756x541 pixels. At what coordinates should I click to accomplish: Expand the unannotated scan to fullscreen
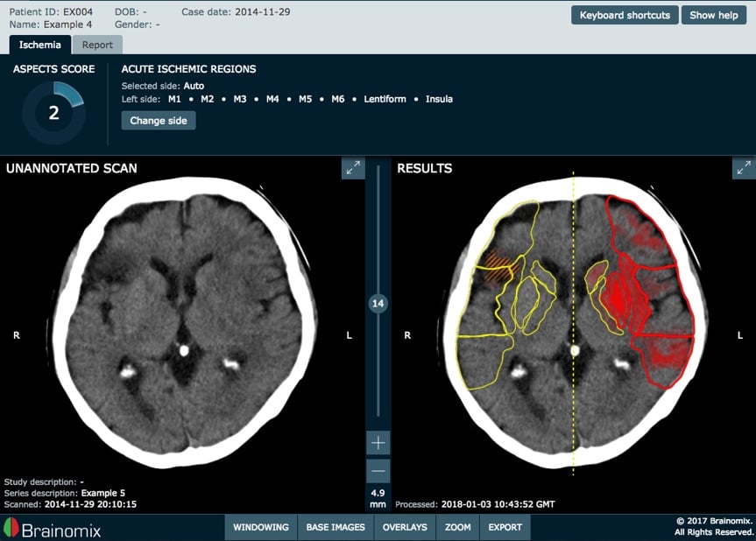click(x=353, y=168)
